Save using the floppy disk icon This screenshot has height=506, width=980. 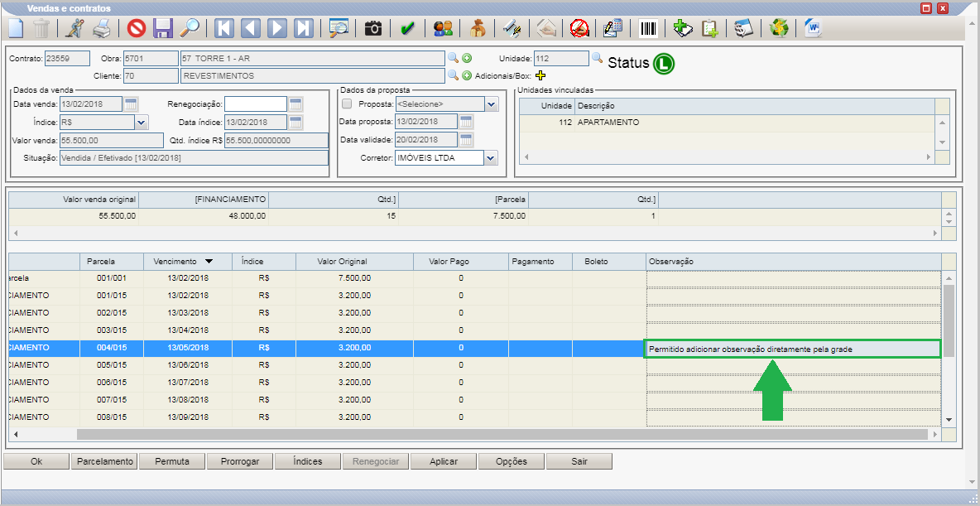click(162, 28)
